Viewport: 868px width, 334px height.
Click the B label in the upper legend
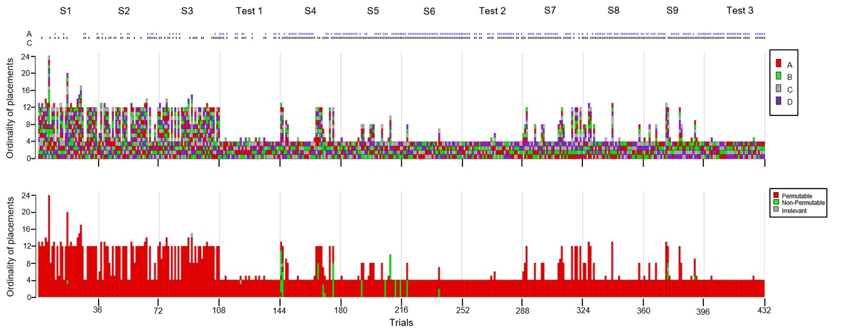point(790,77)
